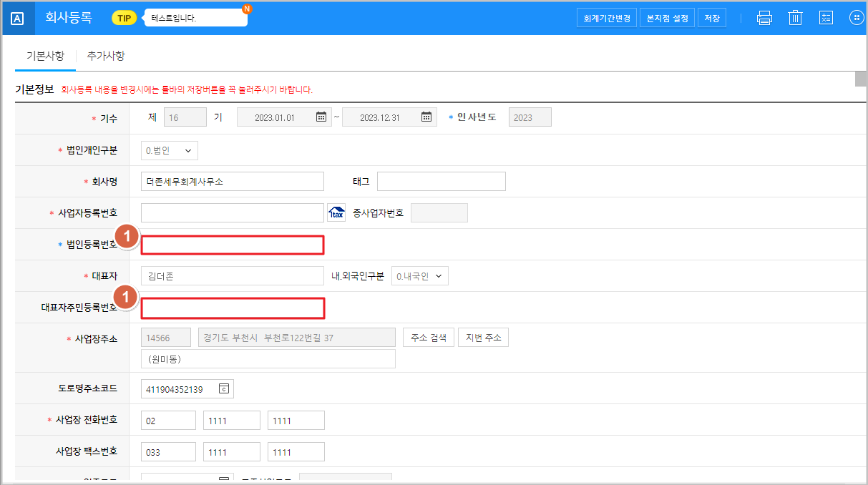Click the Hometax icon beside 사업자등록번호
868x485 pixels.
pos(336,212)
